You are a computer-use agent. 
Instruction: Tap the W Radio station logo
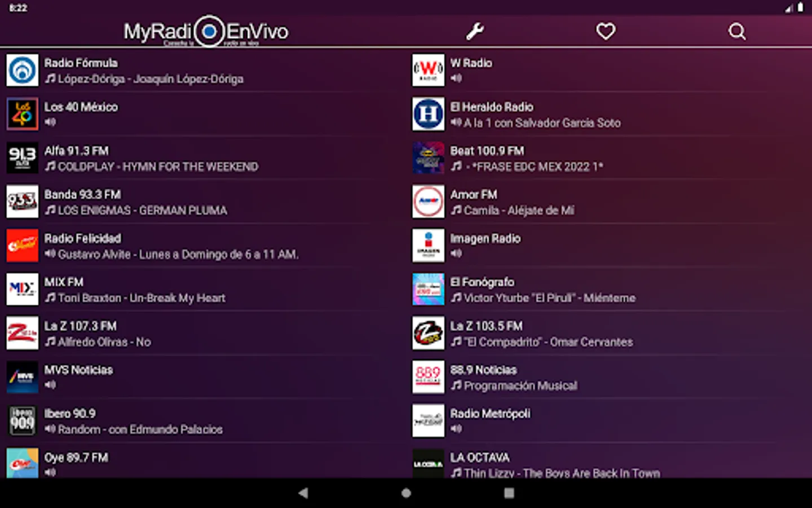coord(429,70)
